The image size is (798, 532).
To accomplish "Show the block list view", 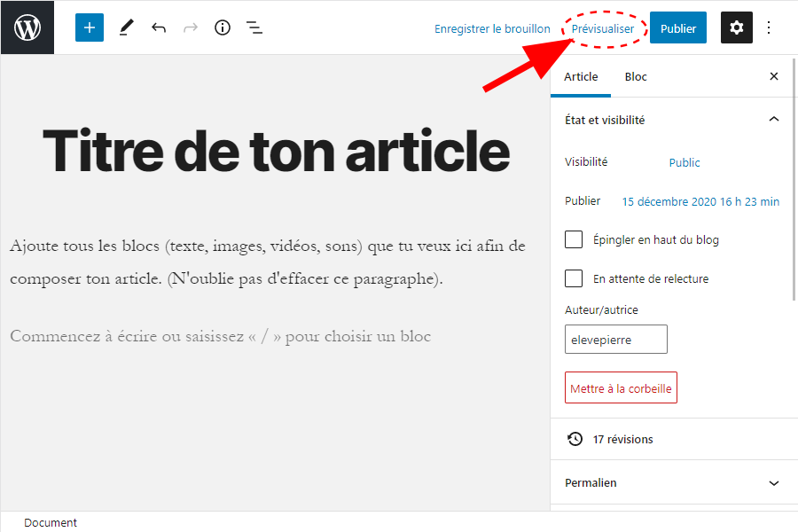I will pos(254,27).
